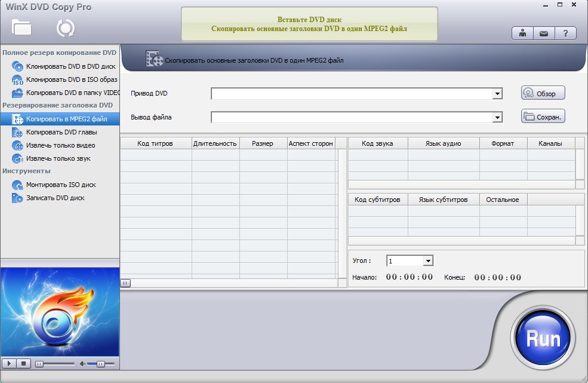Click the Остальное column header
588x383 pixels.
tap(503, 200)
